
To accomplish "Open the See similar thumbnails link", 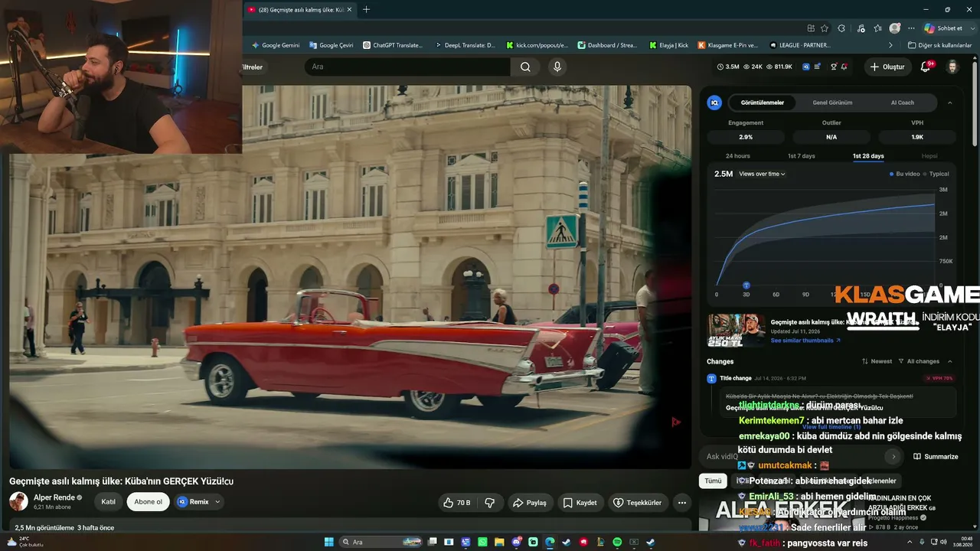I will pyautogui.click(x=805, y=341).
